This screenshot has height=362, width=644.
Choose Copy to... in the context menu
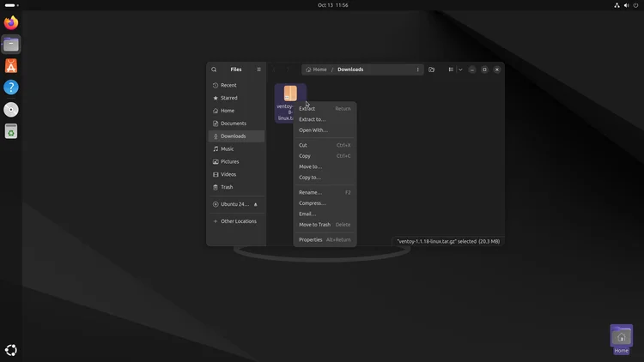pyautogui.click(x=325, y=178)
